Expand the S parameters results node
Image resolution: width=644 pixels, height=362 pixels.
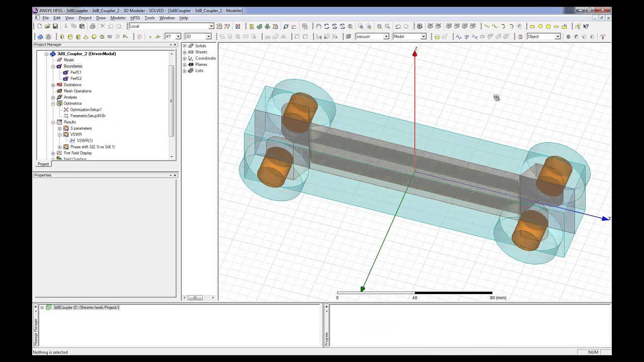point(59,128)
